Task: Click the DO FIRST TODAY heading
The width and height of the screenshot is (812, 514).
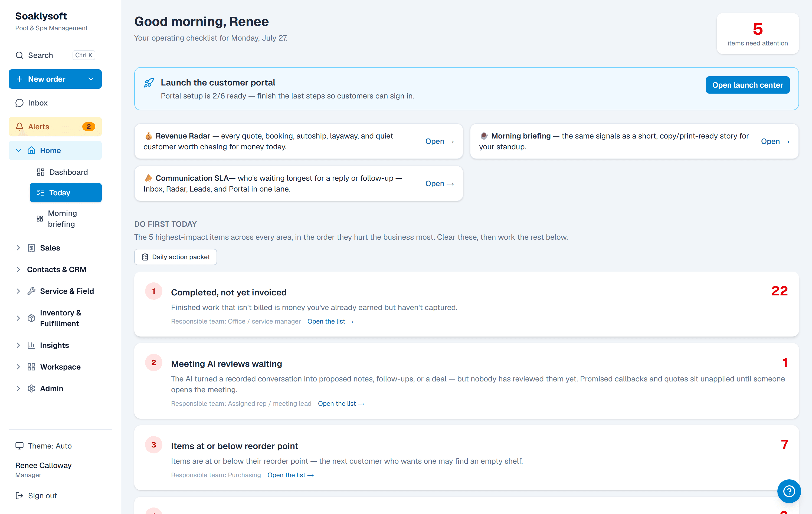Action: coord(165,224)
